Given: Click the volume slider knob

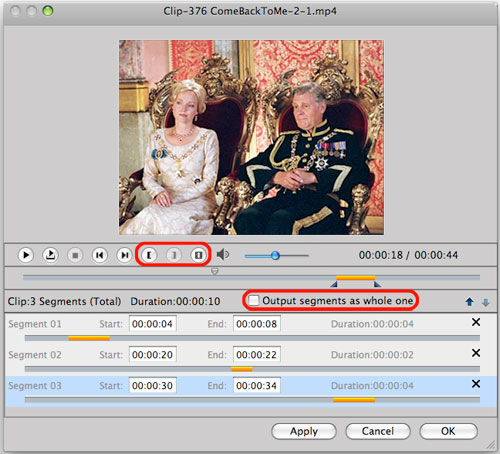Looking at the screenshot, I should pos(275,256).
